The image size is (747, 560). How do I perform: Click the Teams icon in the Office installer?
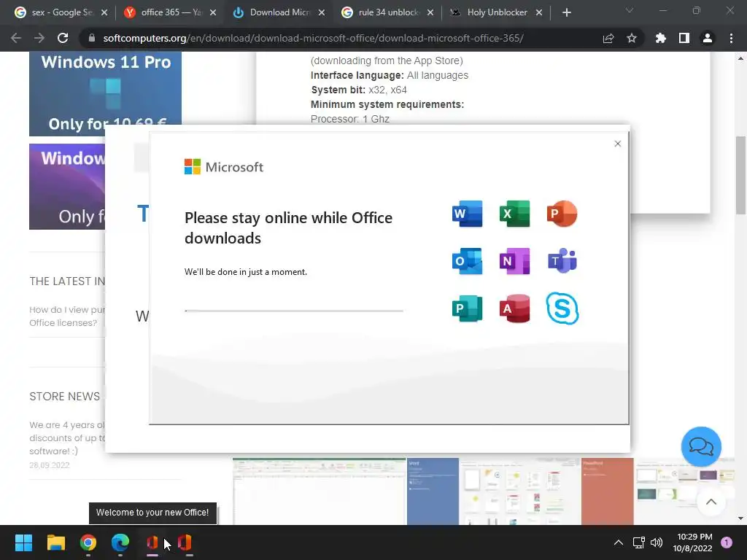[562, 261]
